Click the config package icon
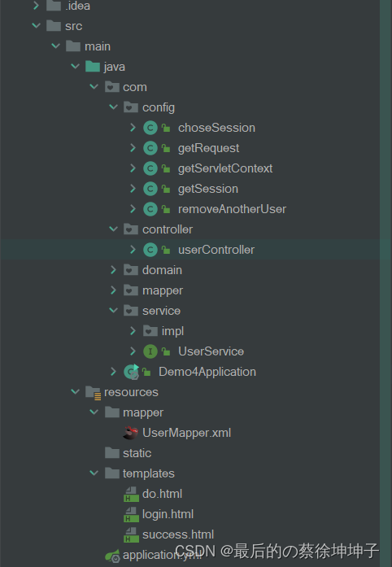Screen dimensions: 392x567 tap(131, 107)
